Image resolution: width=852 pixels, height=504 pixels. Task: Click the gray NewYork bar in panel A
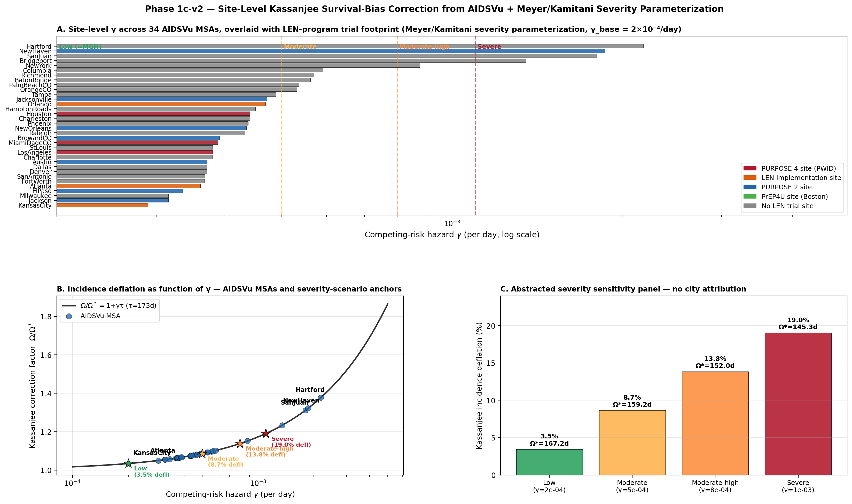238,66
